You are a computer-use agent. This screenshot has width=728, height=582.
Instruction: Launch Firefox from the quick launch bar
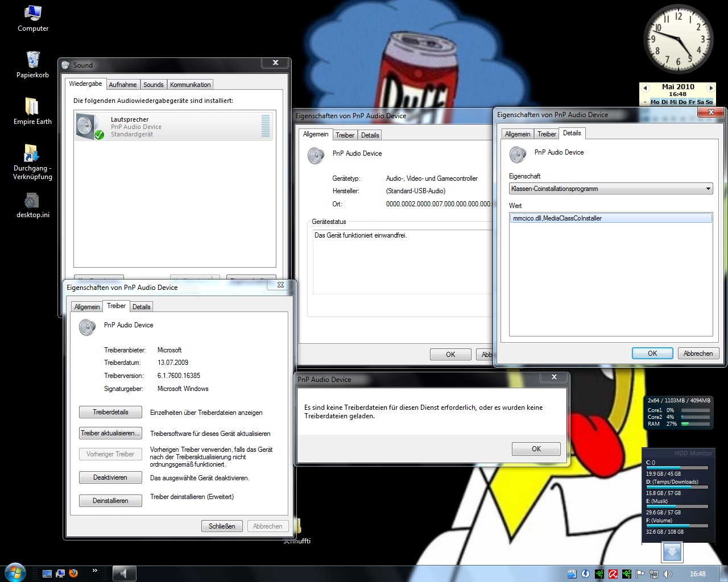(73, 573)
